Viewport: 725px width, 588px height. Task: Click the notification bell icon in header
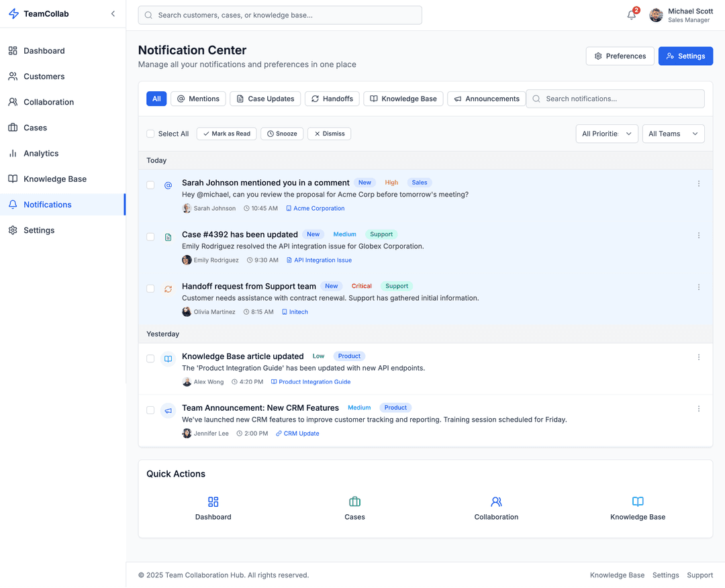(632, 15)
